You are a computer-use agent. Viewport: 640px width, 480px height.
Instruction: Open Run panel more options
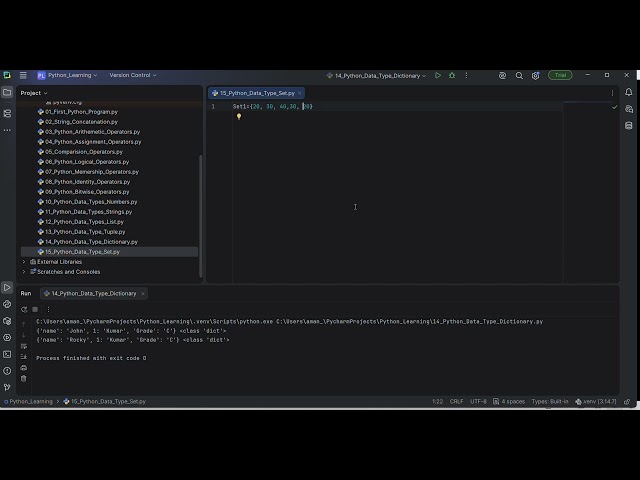pyautogui.click(x=48, y=309)
